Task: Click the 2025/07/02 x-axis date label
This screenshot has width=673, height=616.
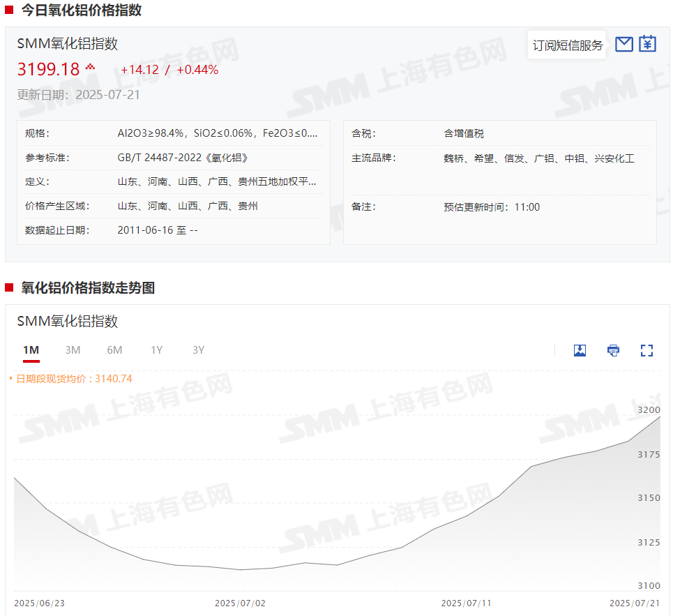Action: (x=240, y=603)
